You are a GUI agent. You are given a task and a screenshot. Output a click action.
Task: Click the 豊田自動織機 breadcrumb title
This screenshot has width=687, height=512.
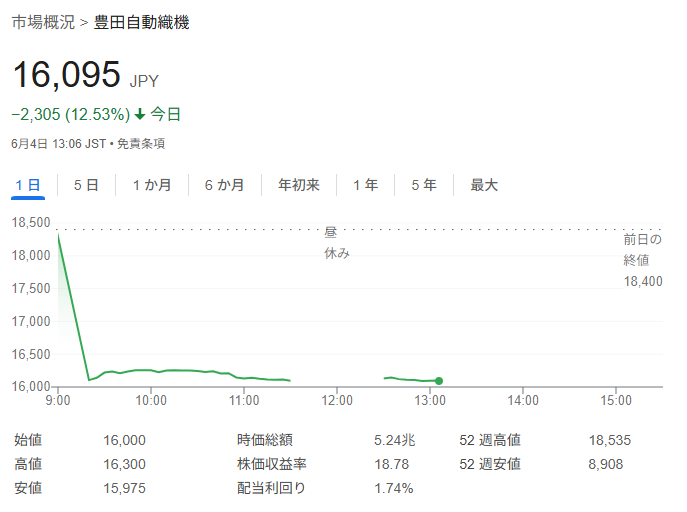tap(142, 22)
